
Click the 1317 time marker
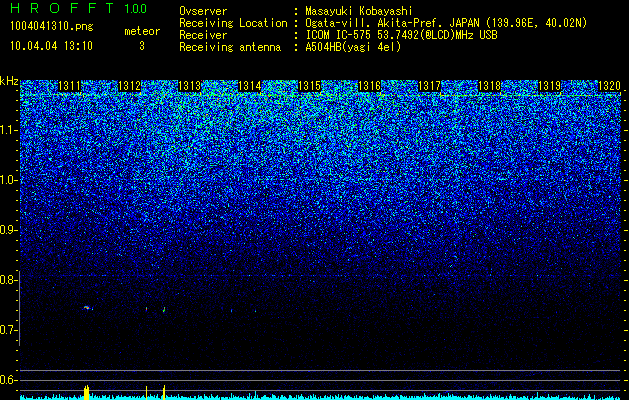click(429, 86)
